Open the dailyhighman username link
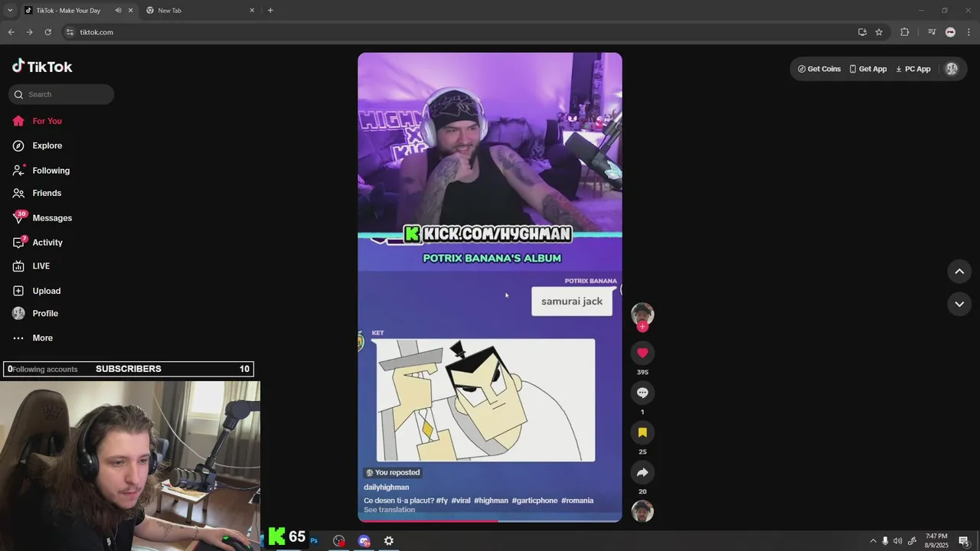Viewport: 980px width, 551px height. 386,487
